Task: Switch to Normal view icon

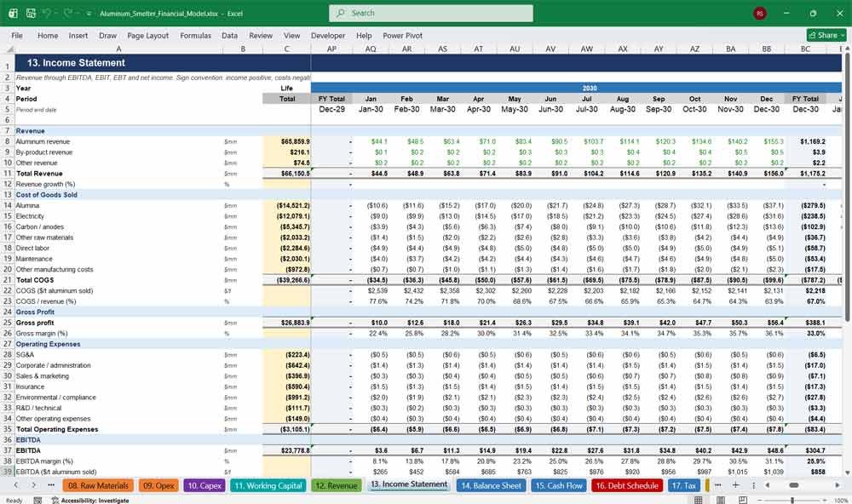Action: 699,500
